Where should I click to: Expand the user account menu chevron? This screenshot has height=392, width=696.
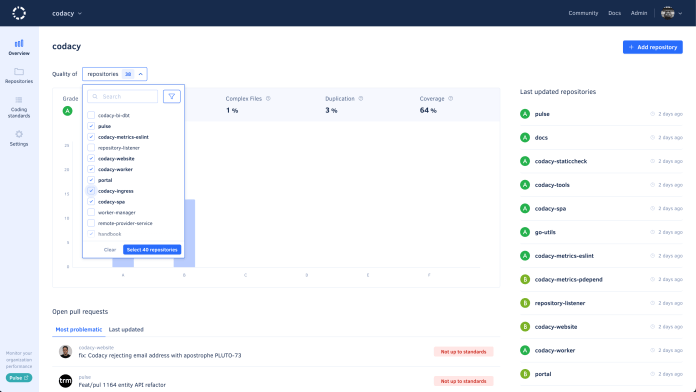(680, 13)
